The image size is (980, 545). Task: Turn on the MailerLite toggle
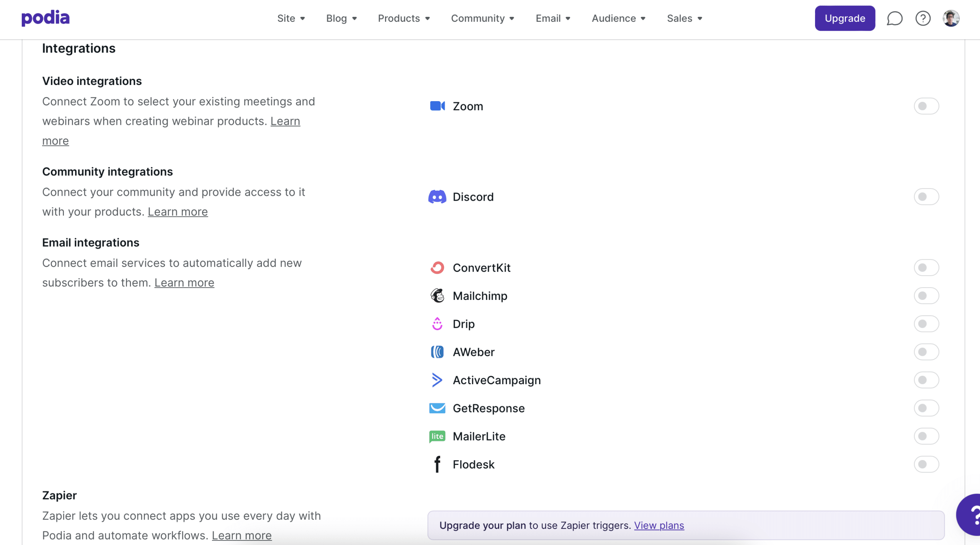(x=926, y=436)
